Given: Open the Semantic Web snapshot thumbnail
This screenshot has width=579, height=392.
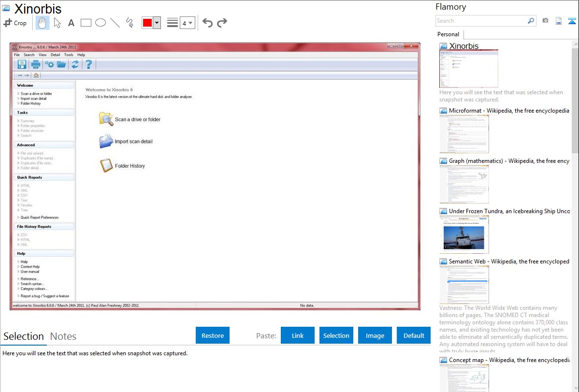Looking at the screenshot, I should coord(464,284).
